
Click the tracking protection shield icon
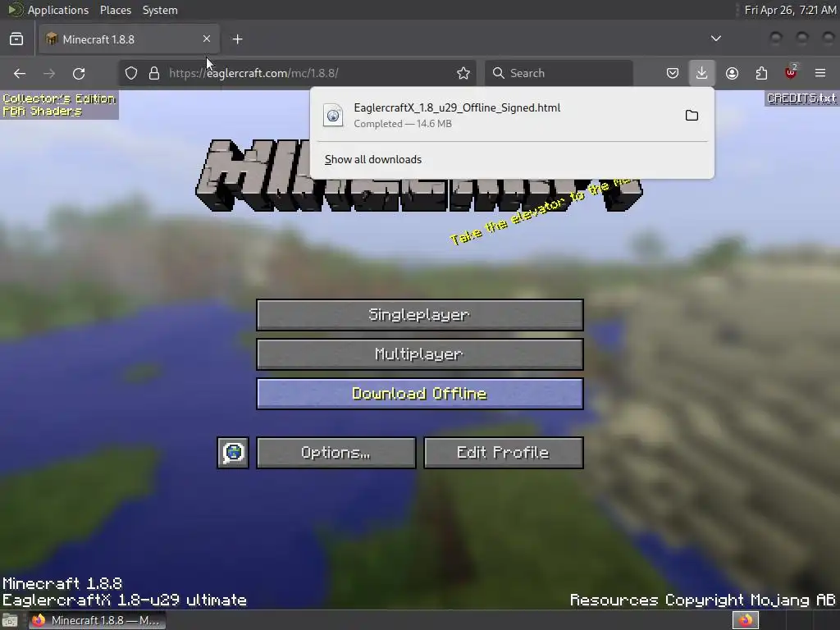coord(131,73)
